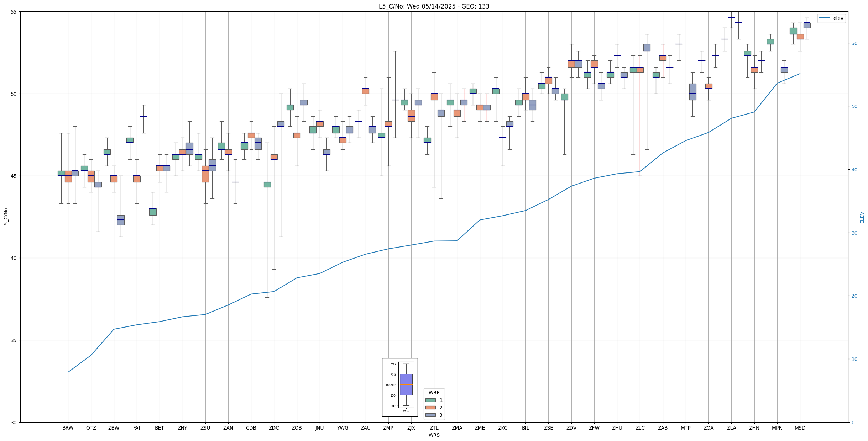Click the WRE legend title
Screen dimensions: 868x441
click(x=434, y=393)
